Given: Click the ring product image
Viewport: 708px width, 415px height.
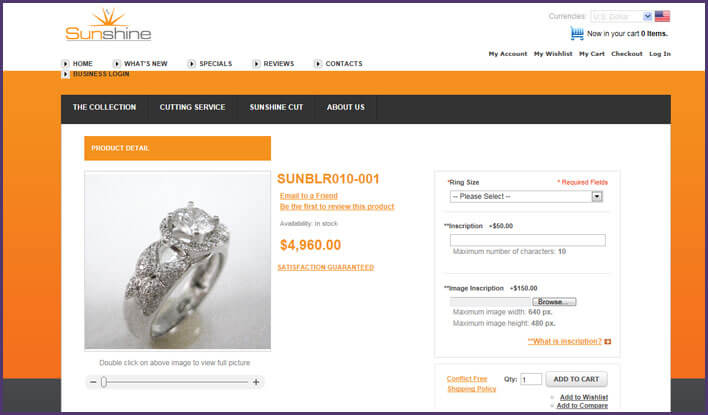Looking at the screenshot, I should 177,260.
